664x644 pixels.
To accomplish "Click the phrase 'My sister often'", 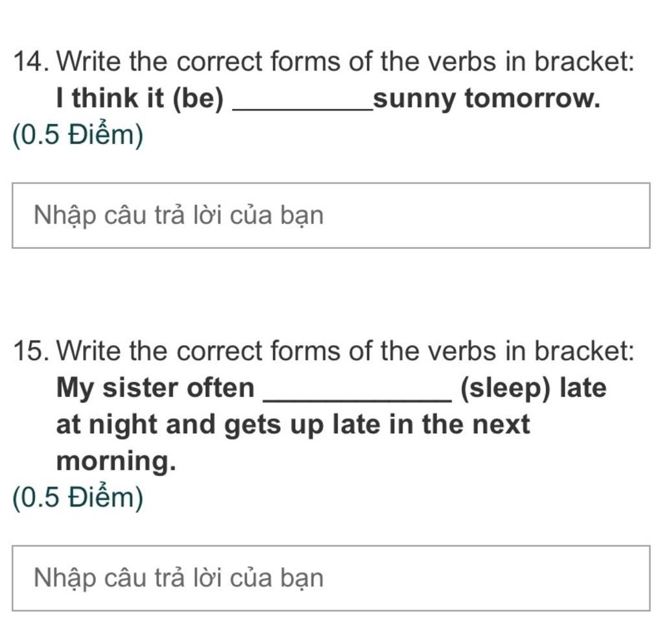I will pyautogui.click(x=156, y=388).
